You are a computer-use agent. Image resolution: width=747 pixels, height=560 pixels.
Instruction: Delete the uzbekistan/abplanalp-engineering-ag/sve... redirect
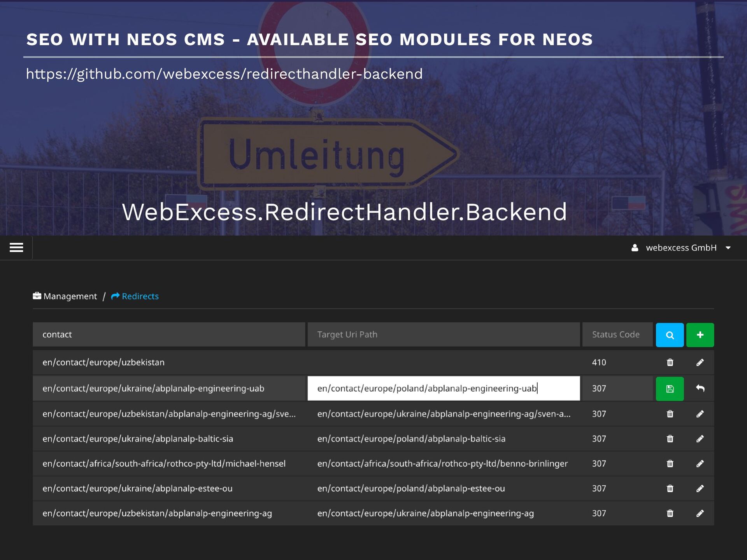click(670, 414)
